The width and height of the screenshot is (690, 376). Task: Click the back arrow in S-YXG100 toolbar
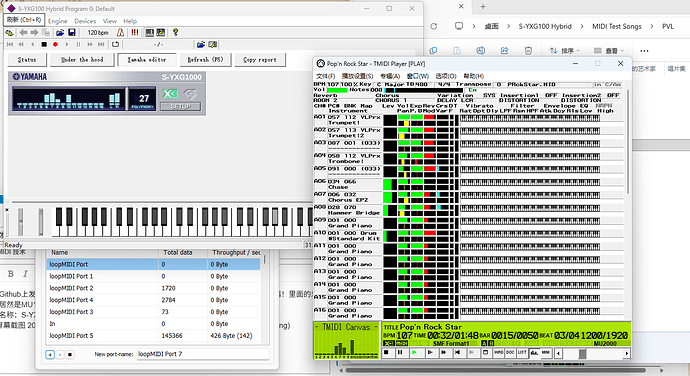pos(23,33)
